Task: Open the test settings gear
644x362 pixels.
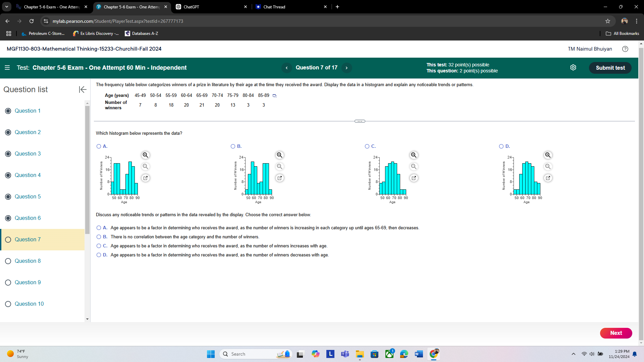Action: pyautogui.click(x=573, y=67)
